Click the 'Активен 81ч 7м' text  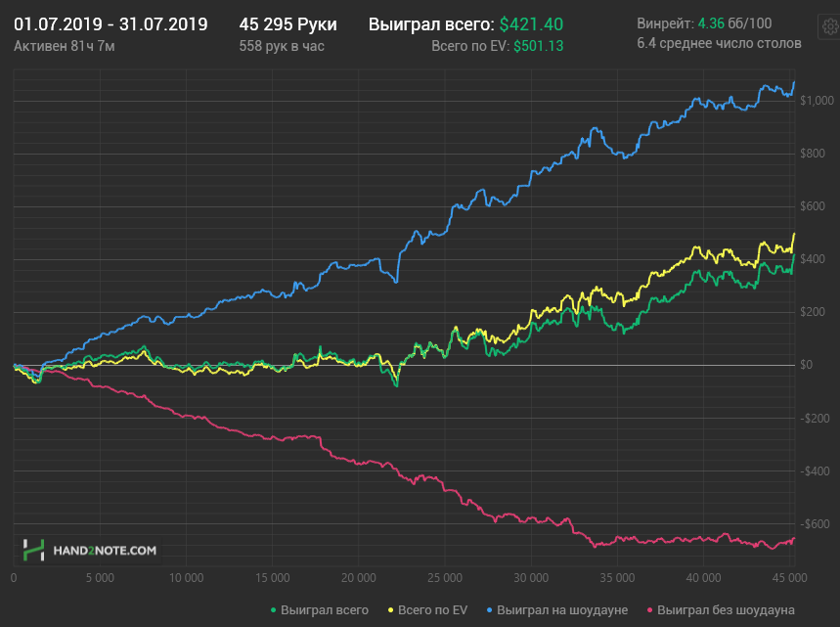65,46
